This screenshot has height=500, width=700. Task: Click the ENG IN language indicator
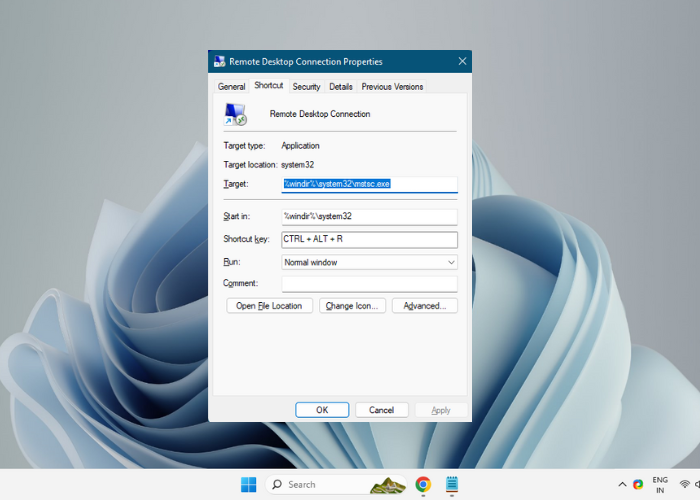660,485
